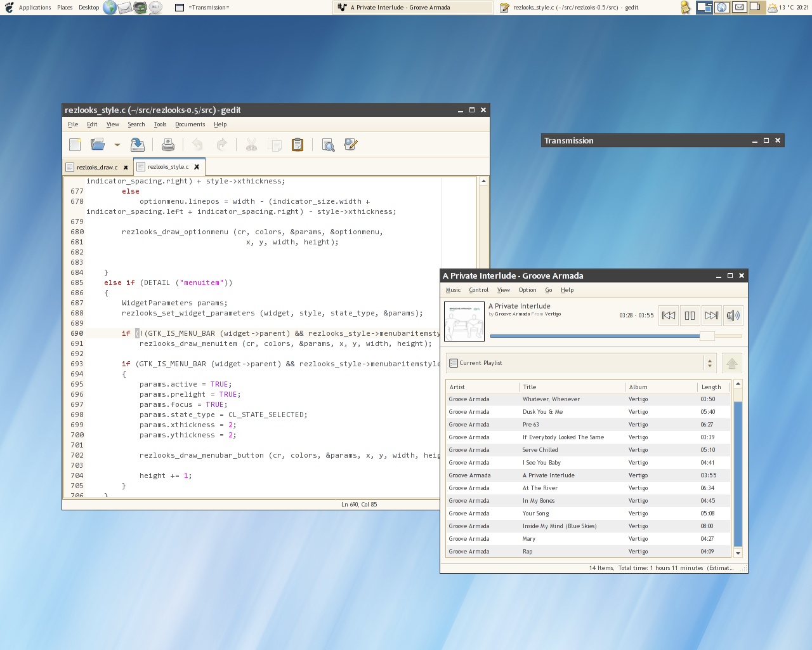Screen dimensions: 812x650
Task: Open gedit Search menu
Action: tap(136, 124)
